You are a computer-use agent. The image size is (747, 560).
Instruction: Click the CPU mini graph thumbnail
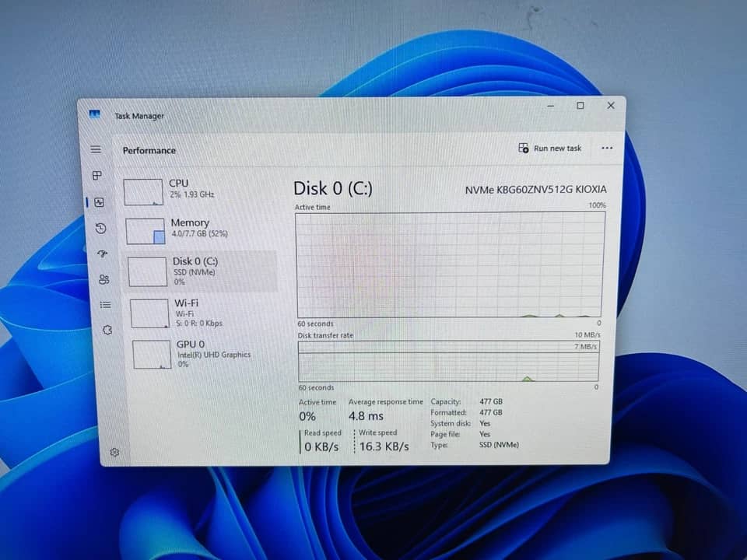pyautogui.click(x=143, y=192)
